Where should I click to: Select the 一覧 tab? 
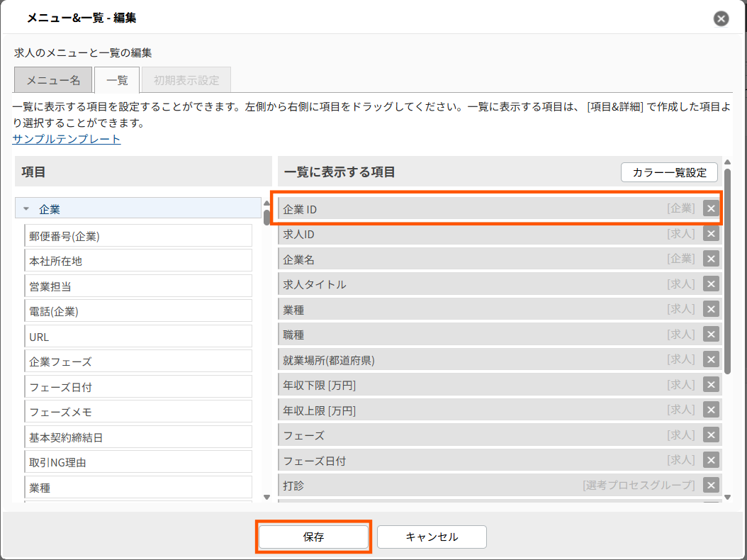[x=117, y=80]
